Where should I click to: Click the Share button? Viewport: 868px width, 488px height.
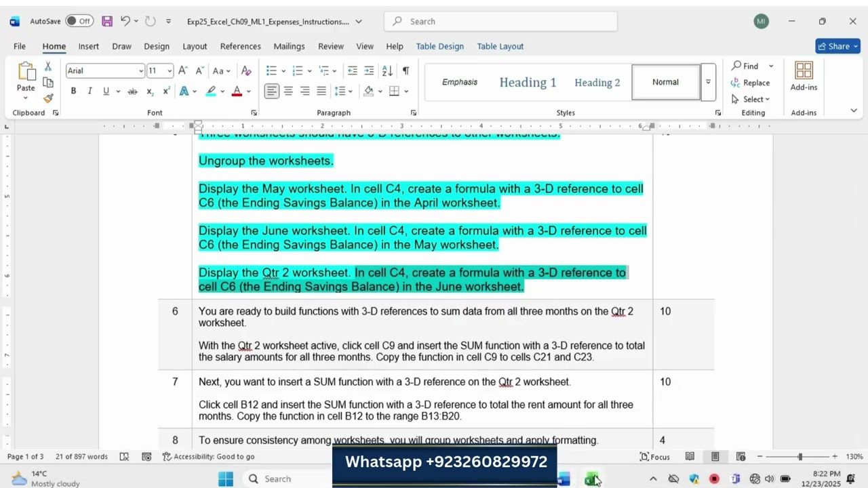click(x=838, y=46)
